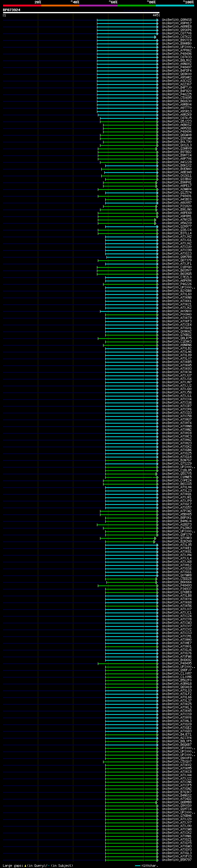Select UniRef100_B9HRB0 label
This screenshot has width=197, height=868.
coord(177,43)
